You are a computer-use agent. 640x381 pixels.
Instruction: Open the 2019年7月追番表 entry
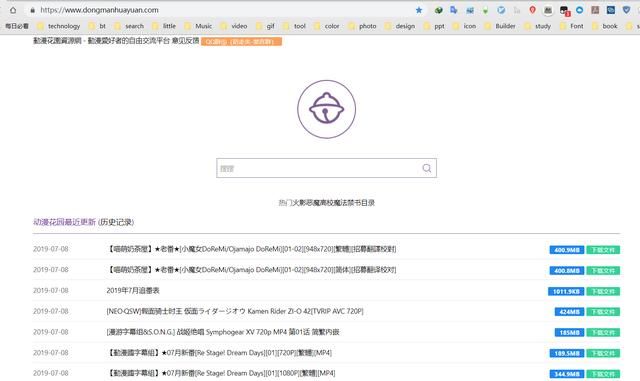click(x=133, y=290)
